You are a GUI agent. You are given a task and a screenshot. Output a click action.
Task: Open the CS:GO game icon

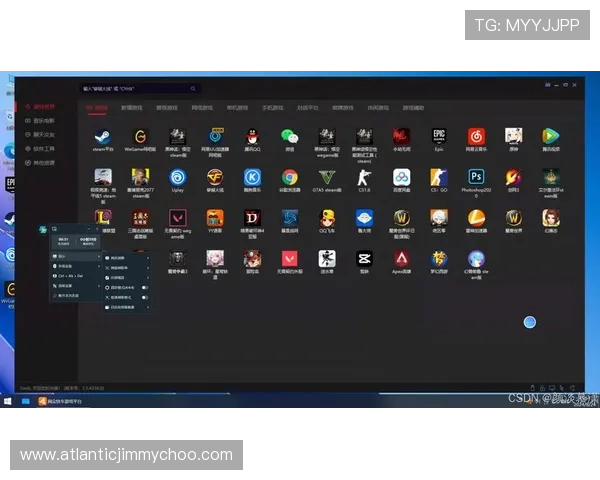[439, 177]
